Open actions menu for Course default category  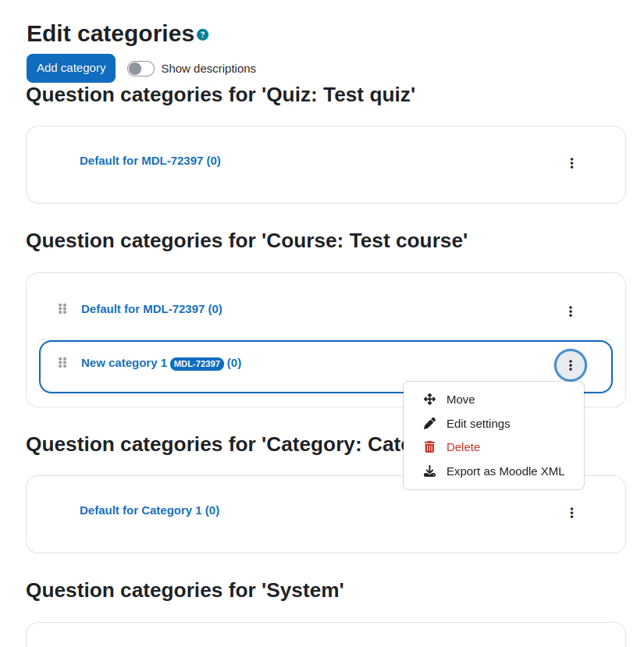[571, 311]
